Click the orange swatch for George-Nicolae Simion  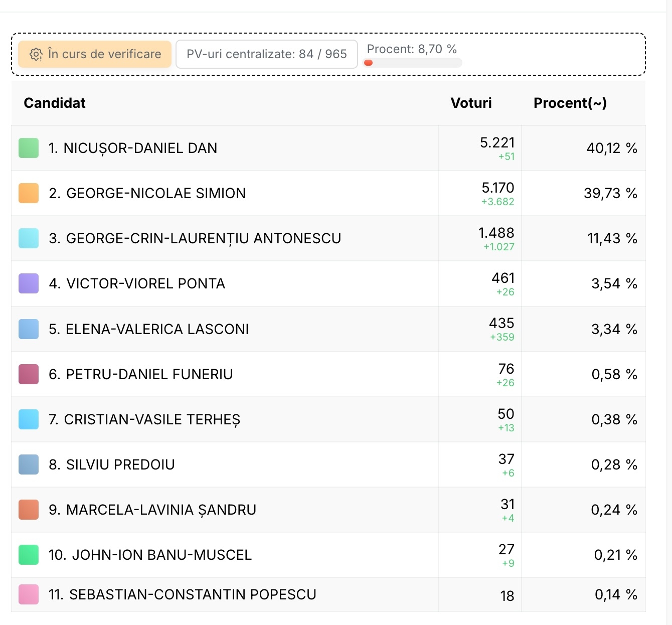coord(29,193)
